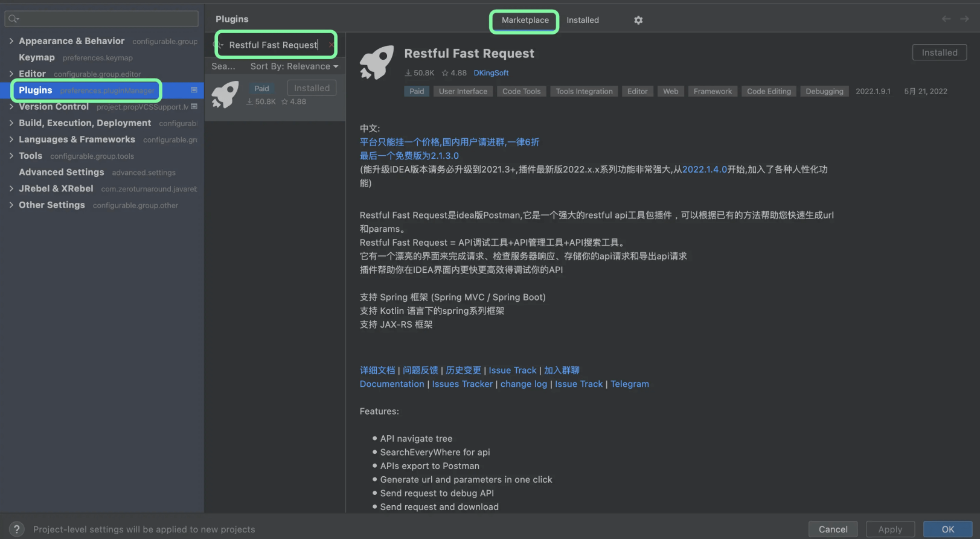The height and width of the screenshot is (539, 980).
Task: Click the large rocket plugin logo
Action: coord(377,63)
